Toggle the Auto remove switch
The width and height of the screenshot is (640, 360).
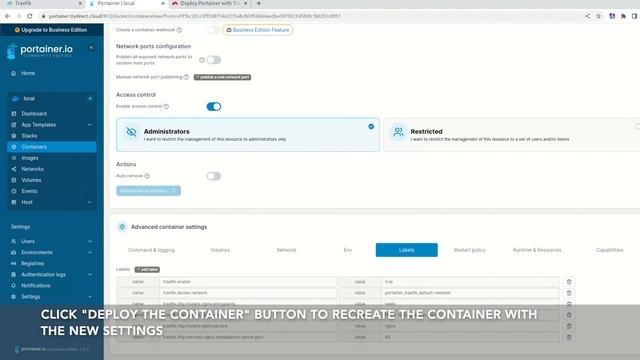[213, 176]
